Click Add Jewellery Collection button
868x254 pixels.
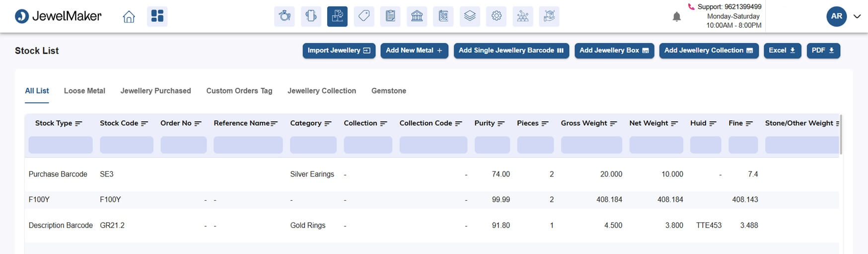click(x=709, y=51)
